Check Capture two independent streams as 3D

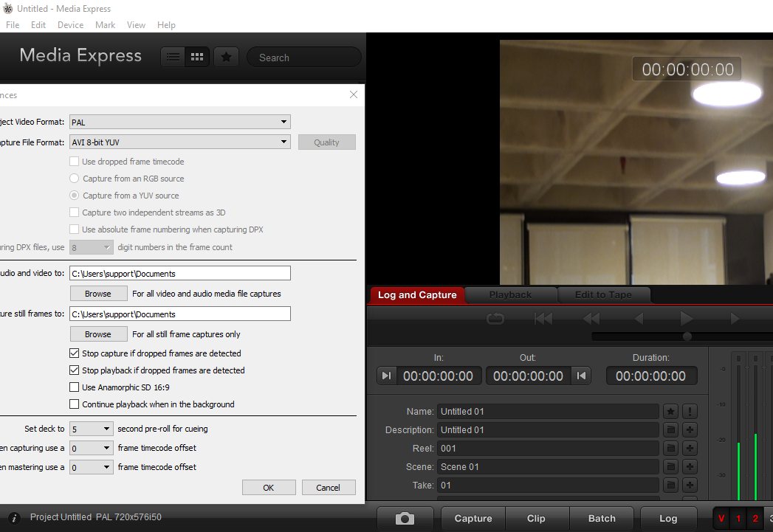click(x=74, y=213)
